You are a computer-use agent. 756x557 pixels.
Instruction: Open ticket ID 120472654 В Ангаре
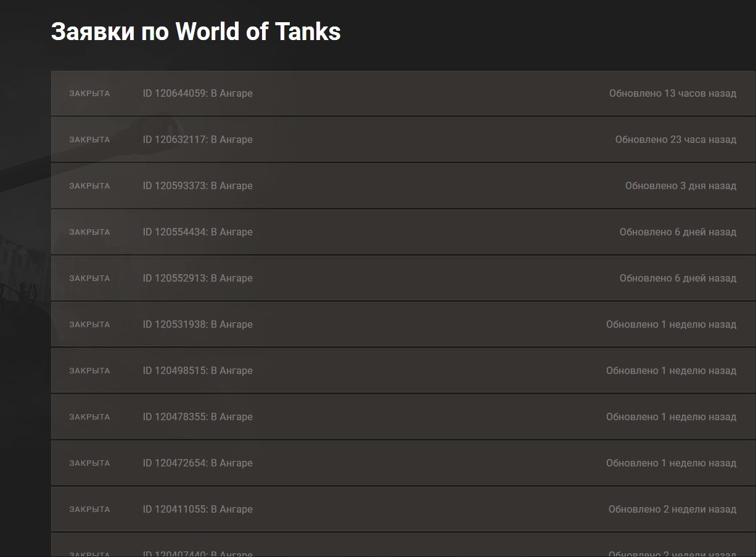(x=197, y=463)
